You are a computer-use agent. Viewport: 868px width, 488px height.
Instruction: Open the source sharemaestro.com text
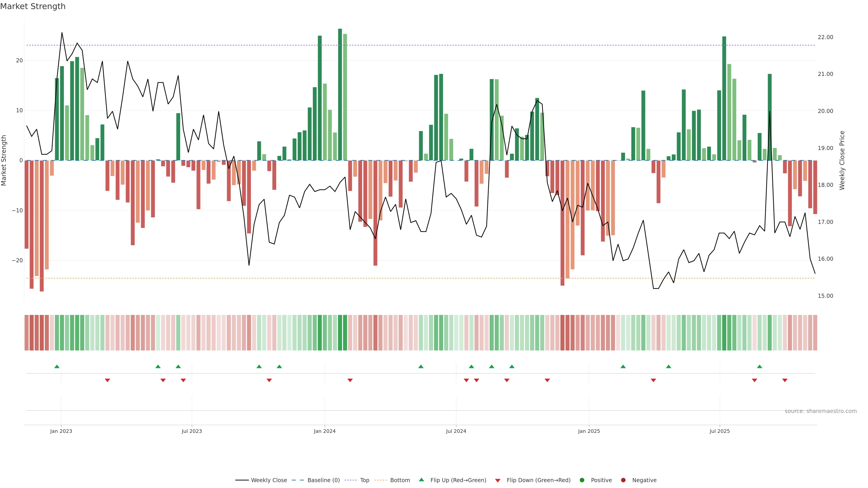click(821, 411)
